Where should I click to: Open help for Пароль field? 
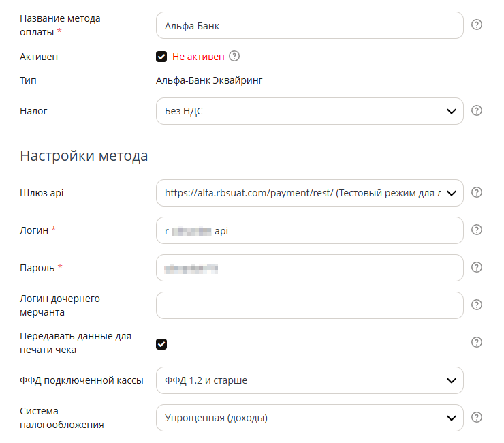tap(476, 267)
